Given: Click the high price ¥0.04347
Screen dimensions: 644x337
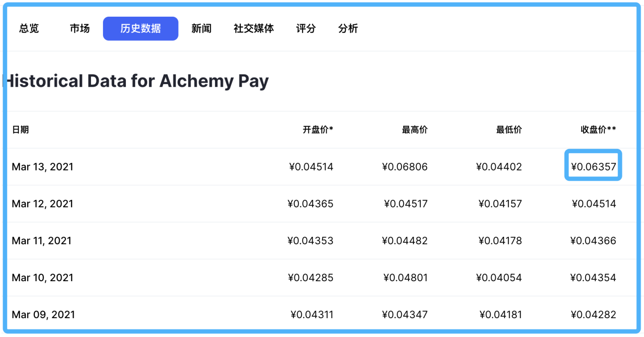Looking at the screenshot, I should 405,315.
